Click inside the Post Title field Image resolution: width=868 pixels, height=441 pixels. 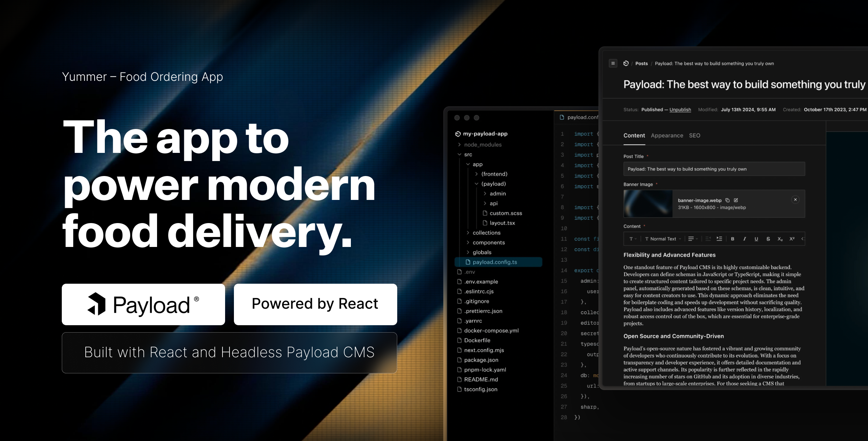[714, 169]
